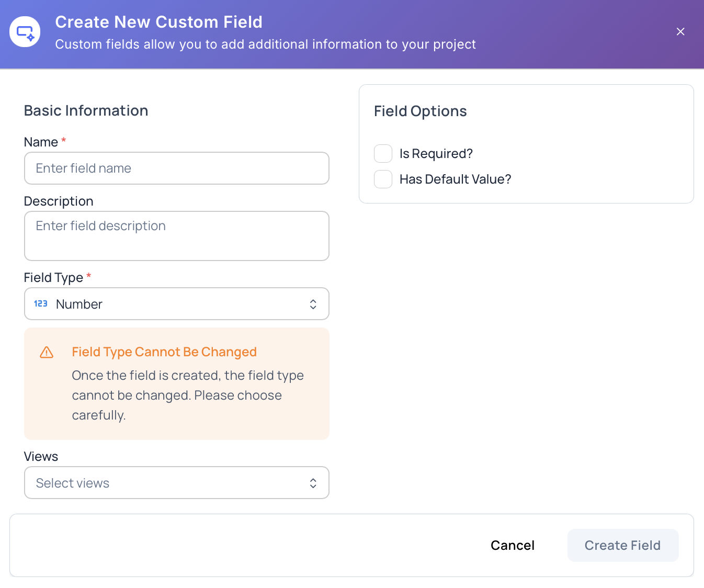Image resolution: width=704 pixels, height=588 pixels.
Task: Click the Cancel button
Action: pyautogui.click(x=512, y=545)
